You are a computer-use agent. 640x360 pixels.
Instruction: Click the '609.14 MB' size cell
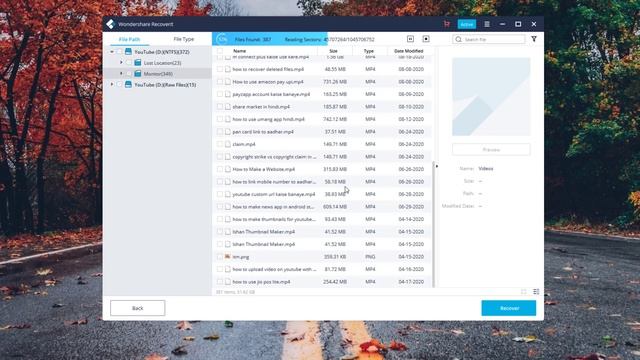pos(335,207)
